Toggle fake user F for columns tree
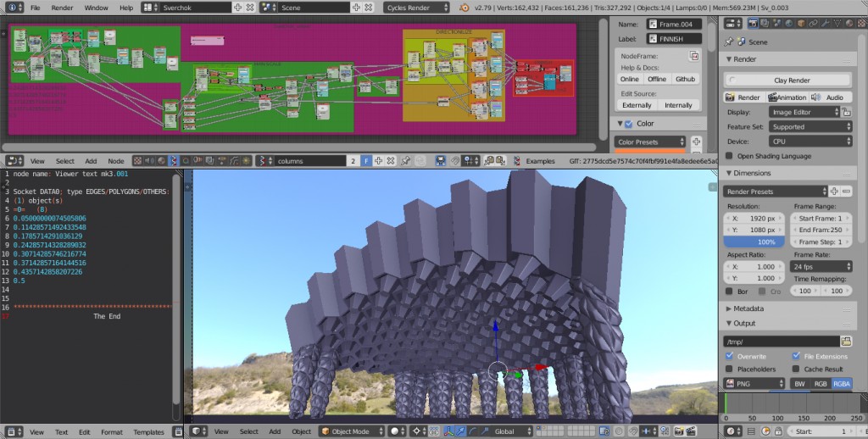 pos(366,160)
